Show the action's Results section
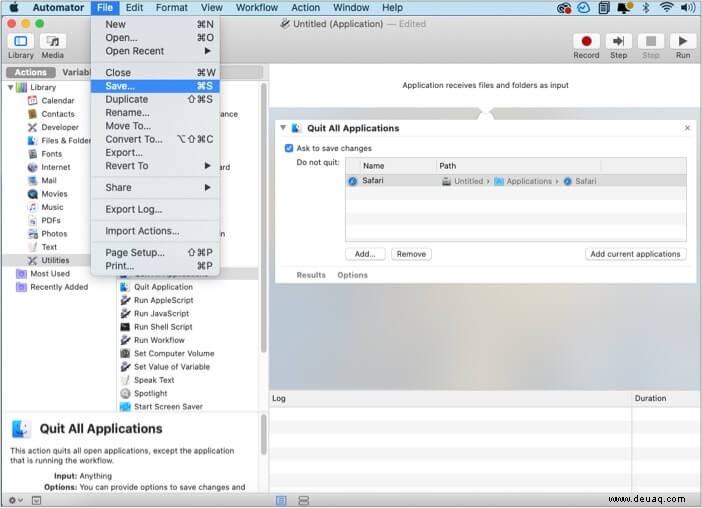 pos(311,275)
